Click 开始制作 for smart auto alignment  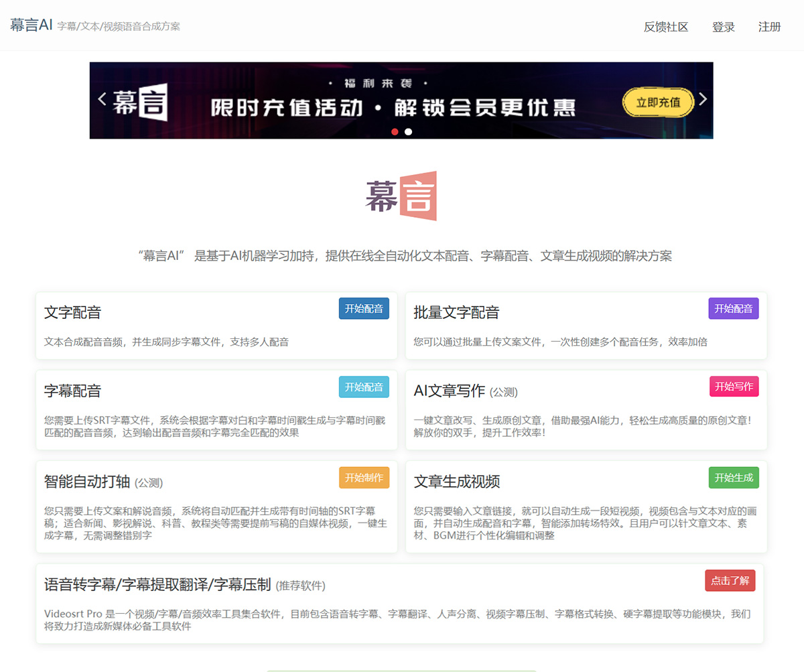click(364, 478)
